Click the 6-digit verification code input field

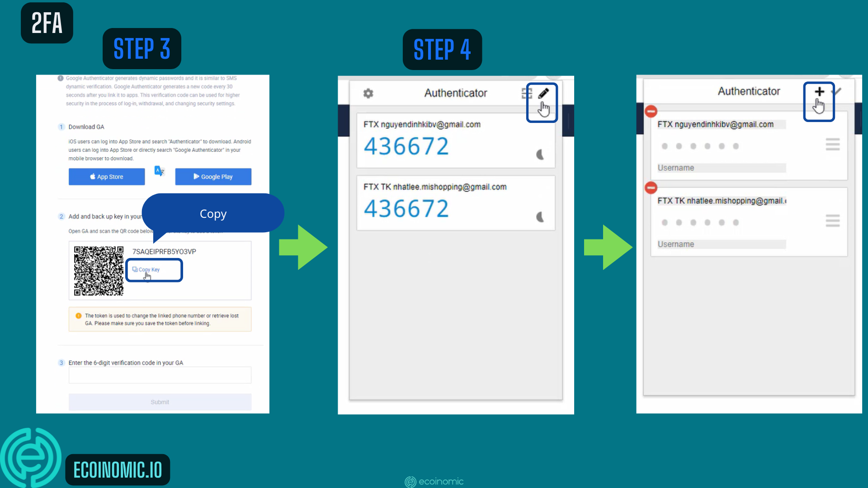[159, 376]
